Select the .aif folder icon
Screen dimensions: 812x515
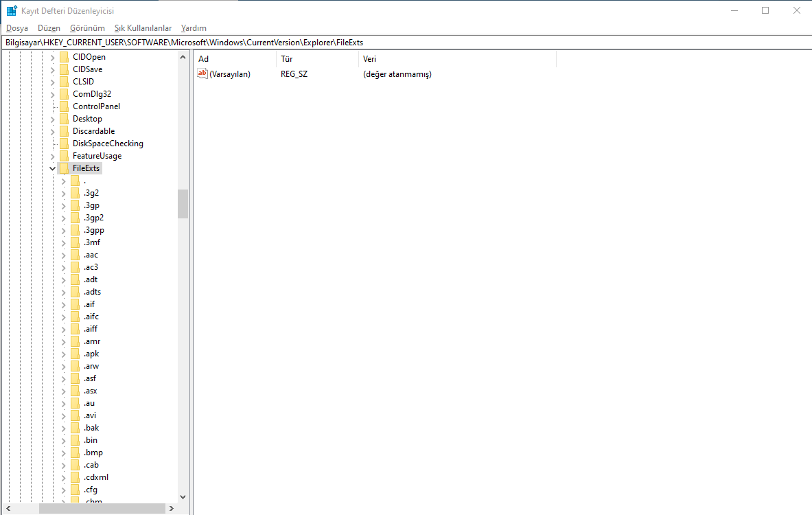75,304
